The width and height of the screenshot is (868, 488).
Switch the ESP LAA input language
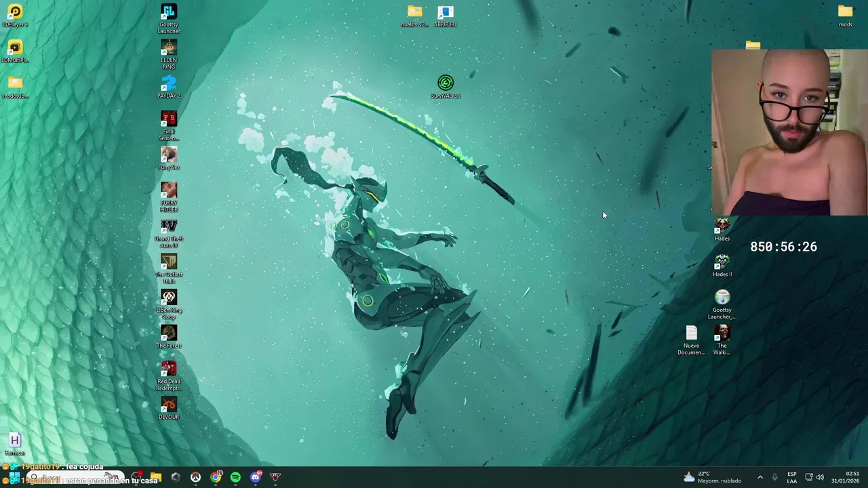pos(791,477)
